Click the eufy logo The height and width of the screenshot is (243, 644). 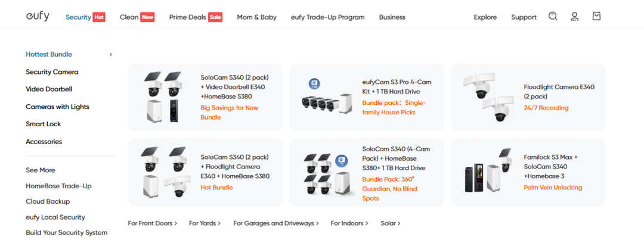click(x=38, y=17)
